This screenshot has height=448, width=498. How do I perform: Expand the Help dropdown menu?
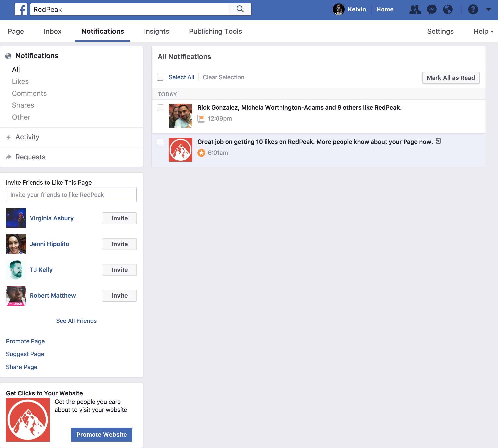point(483,31)
